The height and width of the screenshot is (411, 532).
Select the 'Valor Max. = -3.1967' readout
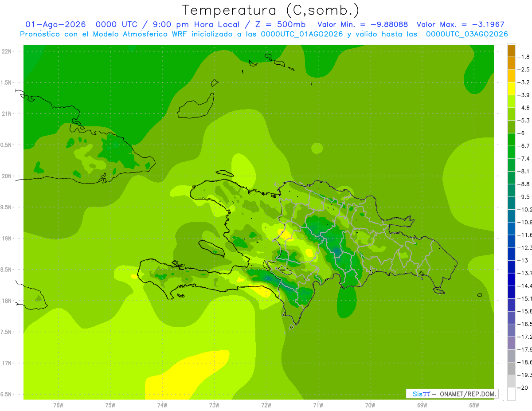(461, 24)
